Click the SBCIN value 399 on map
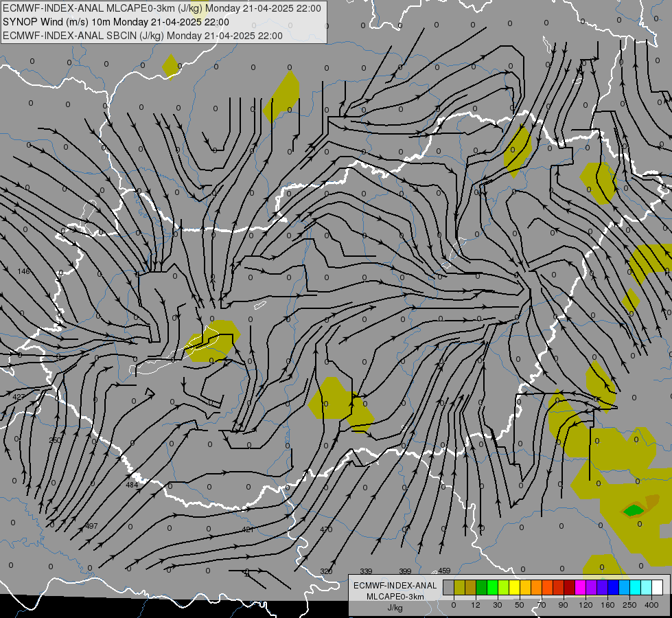 tap(405, 571)
